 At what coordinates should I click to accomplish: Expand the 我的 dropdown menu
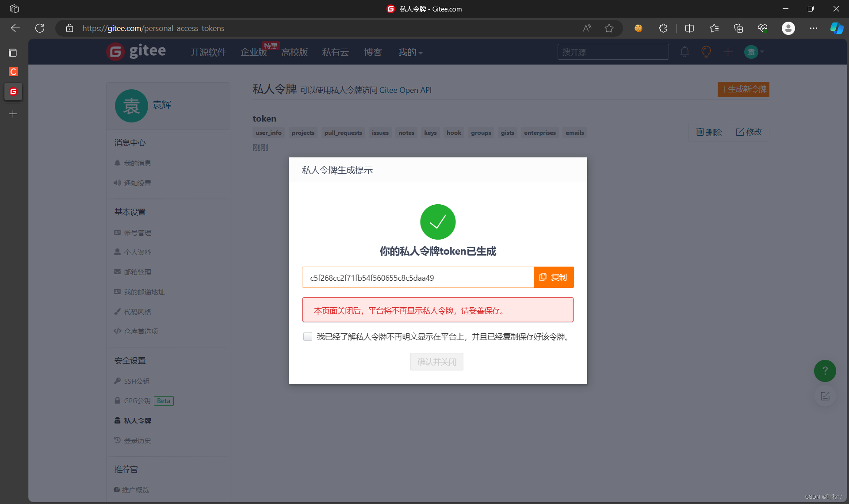click(x=410, y=52)
